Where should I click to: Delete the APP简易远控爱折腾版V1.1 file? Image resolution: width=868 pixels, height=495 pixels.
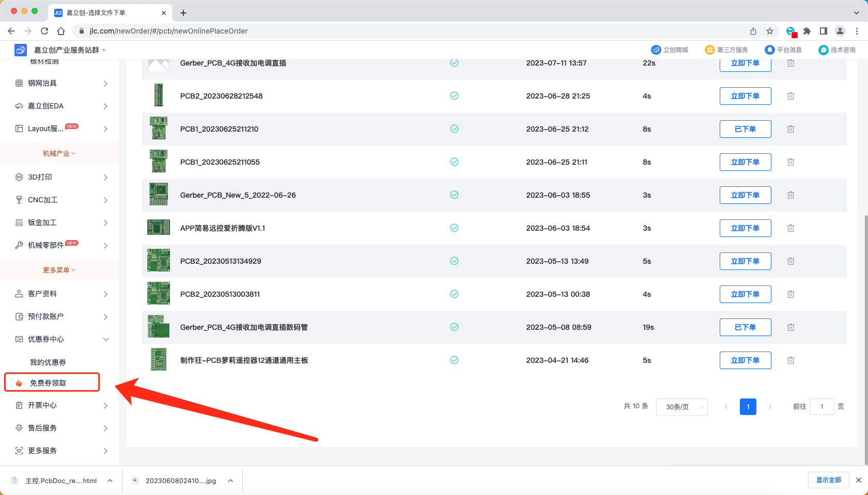pos(791,228)
